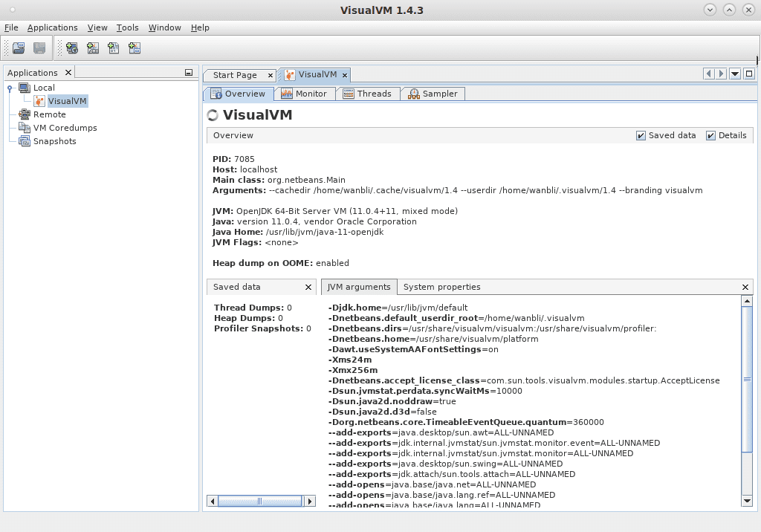Screen dimensions: 761x532
Task: Add VM coredump toolbar icon
Action: click(114, 48)
